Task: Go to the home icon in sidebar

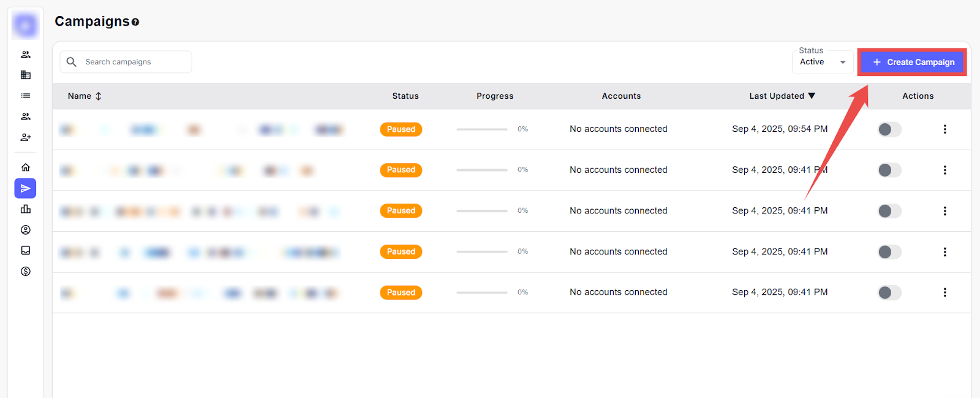Action: coord(26,167)
